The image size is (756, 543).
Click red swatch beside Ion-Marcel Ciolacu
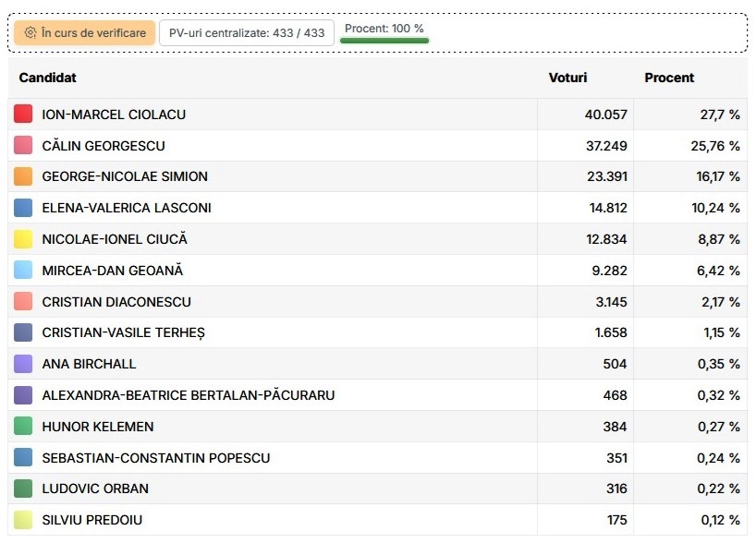(x=24, y=115)
